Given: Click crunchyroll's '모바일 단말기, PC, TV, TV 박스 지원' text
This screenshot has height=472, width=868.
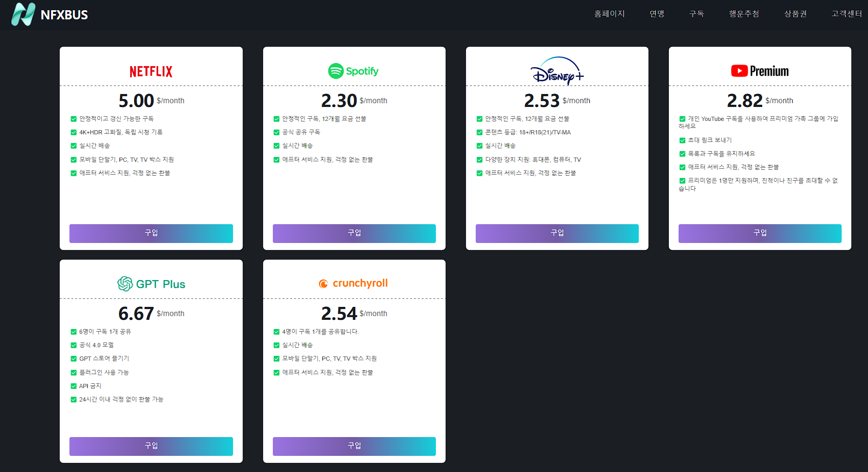Looking at the screenshot, I should coord(329,359).
